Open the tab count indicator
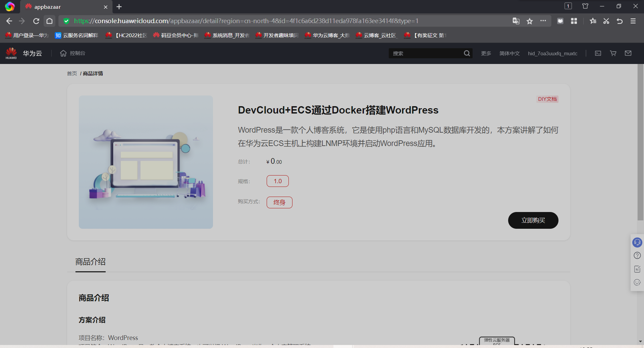The height and width of the screenshot is (348, 644). tap(568, 6)
